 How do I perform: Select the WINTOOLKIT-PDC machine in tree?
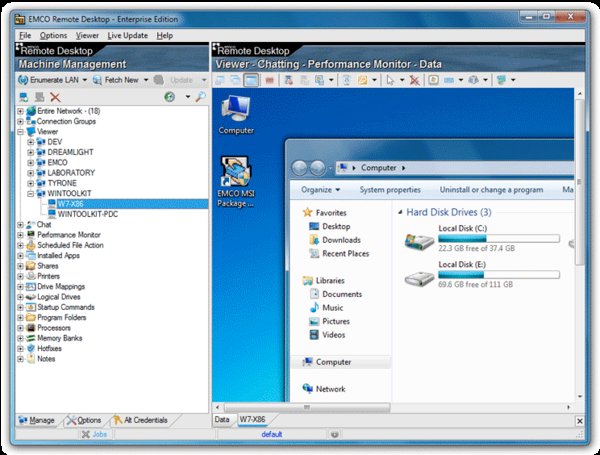point(89,214)
